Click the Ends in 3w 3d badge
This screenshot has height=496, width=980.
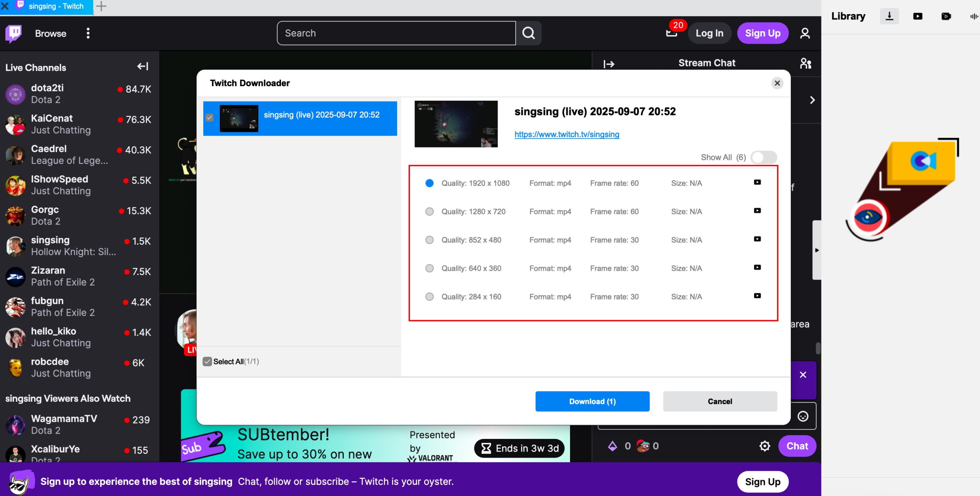(519, 449)
